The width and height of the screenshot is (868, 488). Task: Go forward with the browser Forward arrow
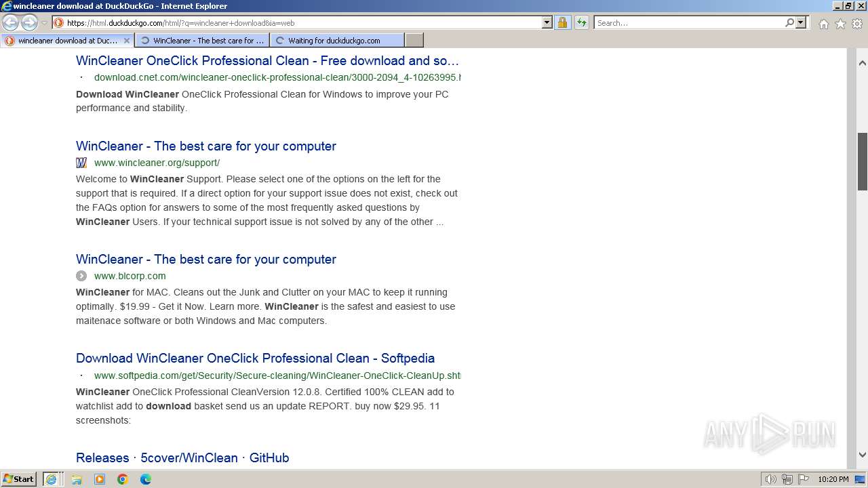(x=29, y=22)
